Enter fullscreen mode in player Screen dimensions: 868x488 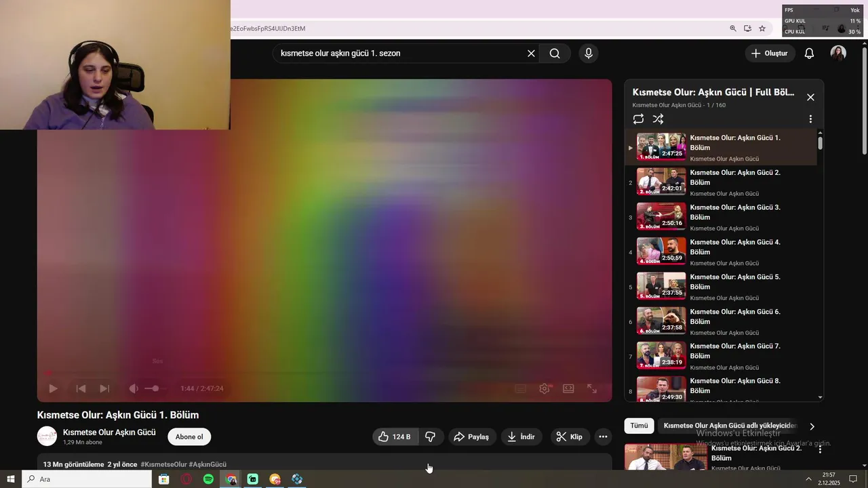[592, 388]
